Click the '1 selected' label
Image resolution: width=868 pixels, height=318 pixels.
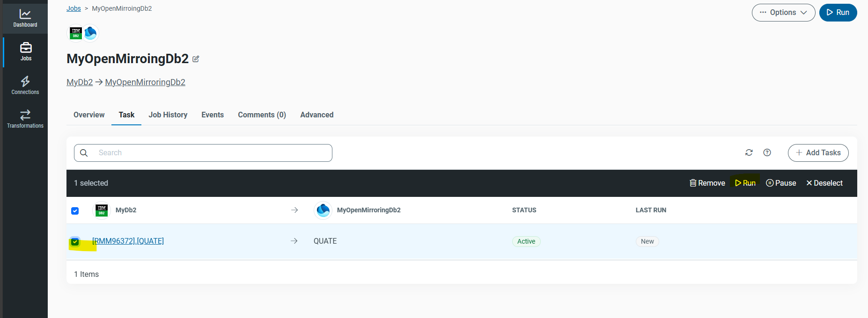pyautogui.click(x=91, y=183)
